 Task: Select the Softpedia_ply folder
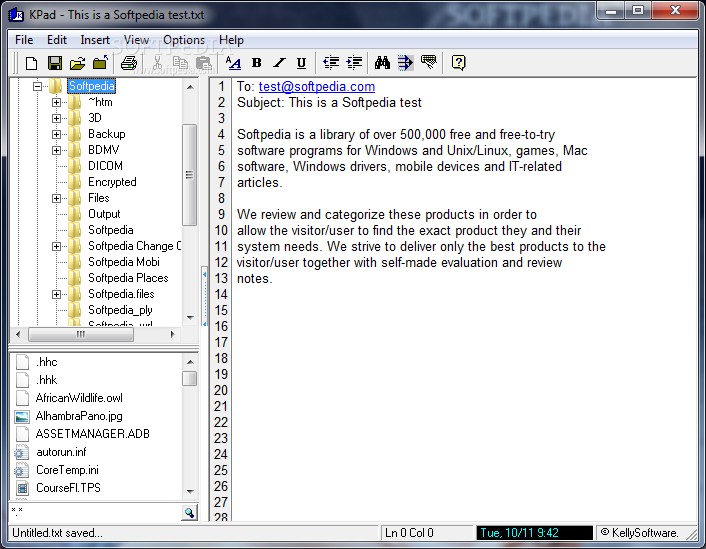120,310
